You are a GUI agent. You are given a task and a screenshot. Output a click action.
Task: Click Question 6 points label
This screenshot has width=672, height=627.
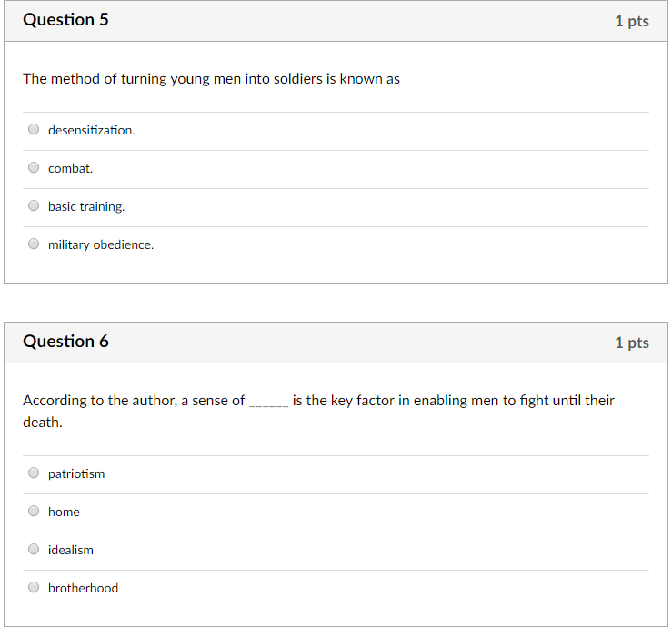(632, 343)
